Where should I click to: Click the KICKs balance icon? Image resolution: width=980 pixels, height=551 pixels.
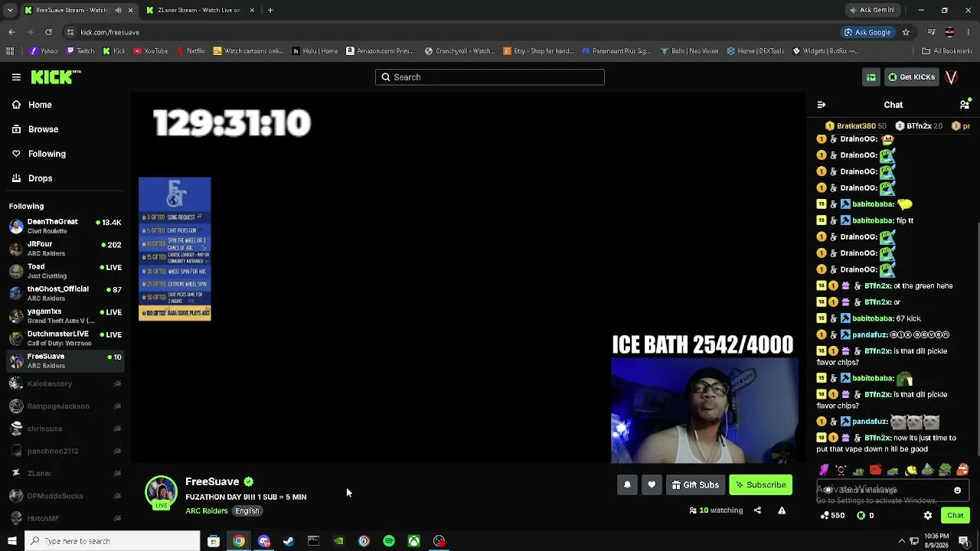(861, 516)
